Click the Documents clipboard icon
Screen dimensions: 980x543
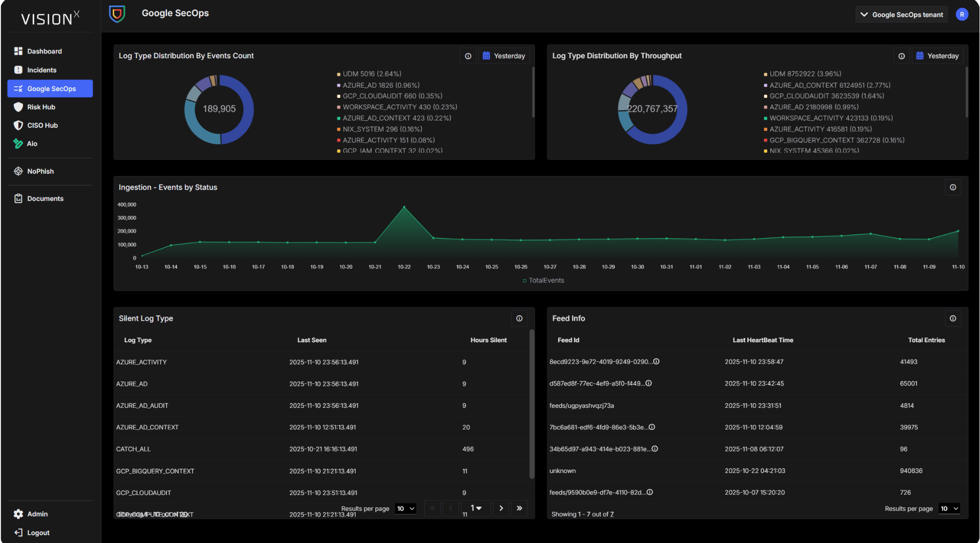click(x=18, y=198)
